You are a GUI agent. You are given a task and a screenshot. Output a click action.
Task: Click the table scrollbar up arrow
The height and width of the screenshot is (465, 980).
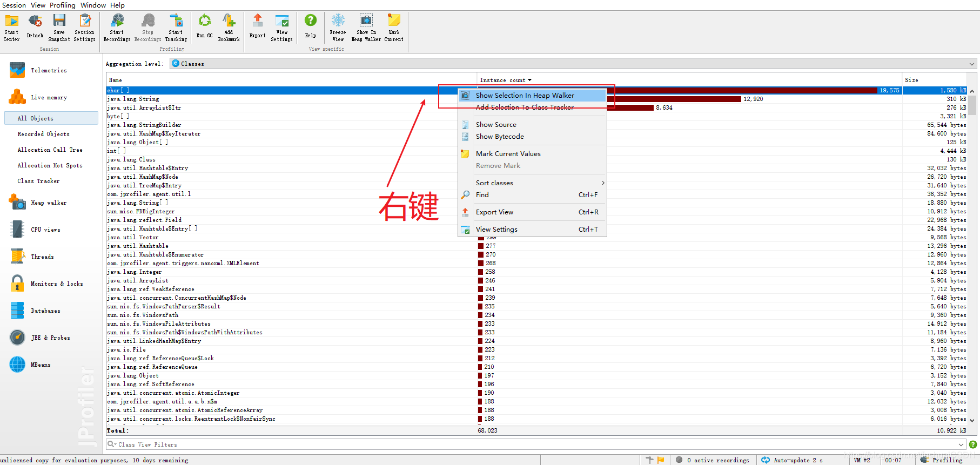[972, 91]
